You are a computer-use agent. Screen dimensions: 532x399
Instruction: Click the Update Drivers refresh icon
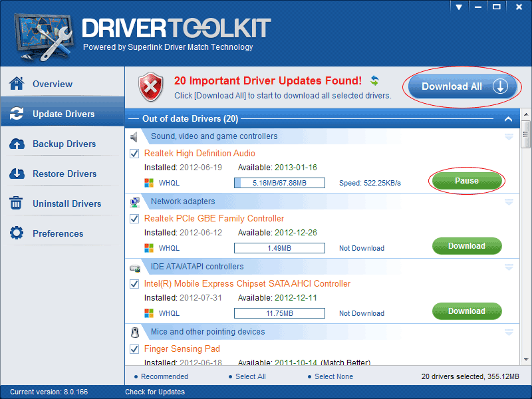click(17, 113)
